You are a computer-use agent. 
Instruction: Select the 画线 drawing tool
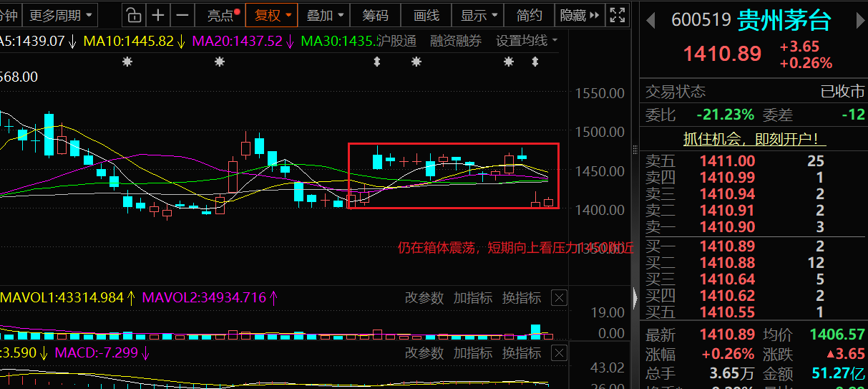(x=426, y=14)
